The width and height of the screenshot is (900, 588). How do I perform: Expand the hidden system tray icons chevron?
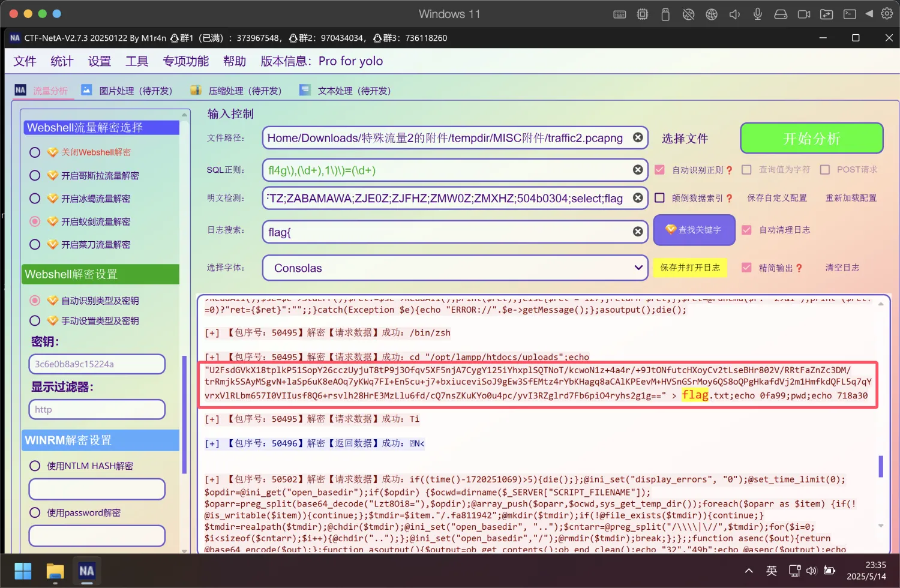(749, 571)
